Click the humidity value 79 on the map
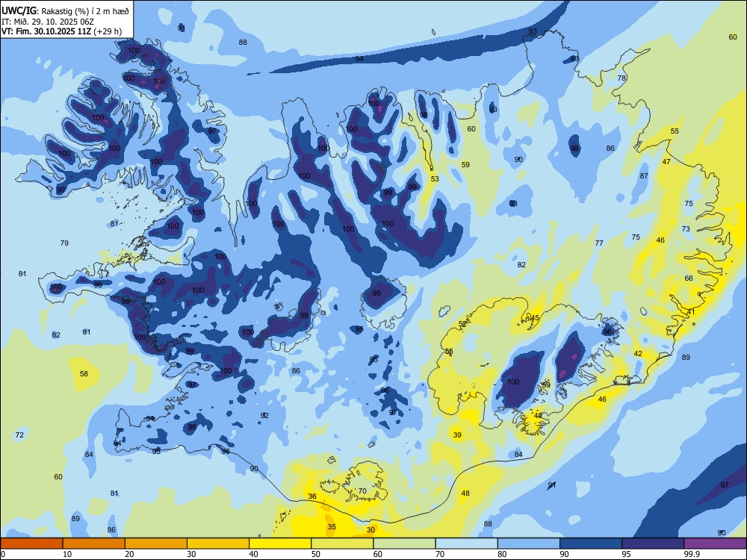This screenshot has height=560, width=747. click(x=64, y=243)
